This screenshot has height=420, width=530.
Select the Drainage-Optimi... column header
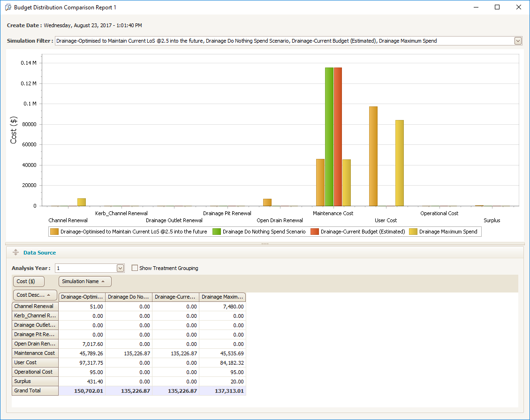[82, 297]
